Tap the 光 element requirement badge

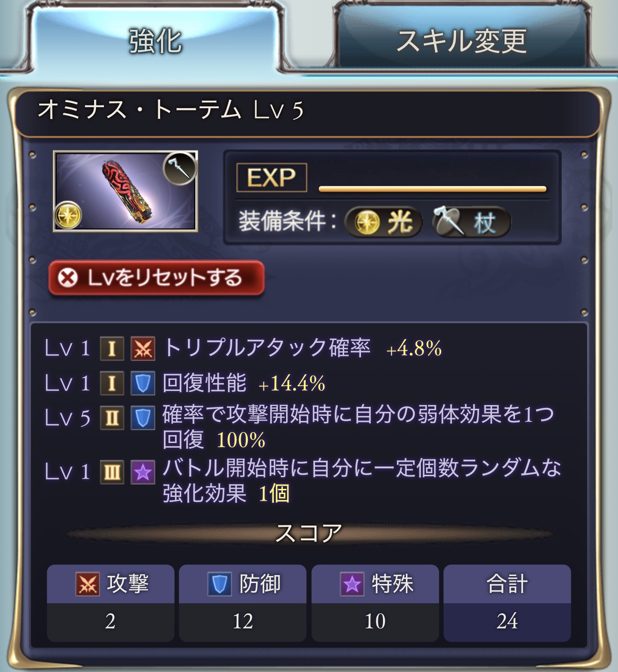coord(383,222)
